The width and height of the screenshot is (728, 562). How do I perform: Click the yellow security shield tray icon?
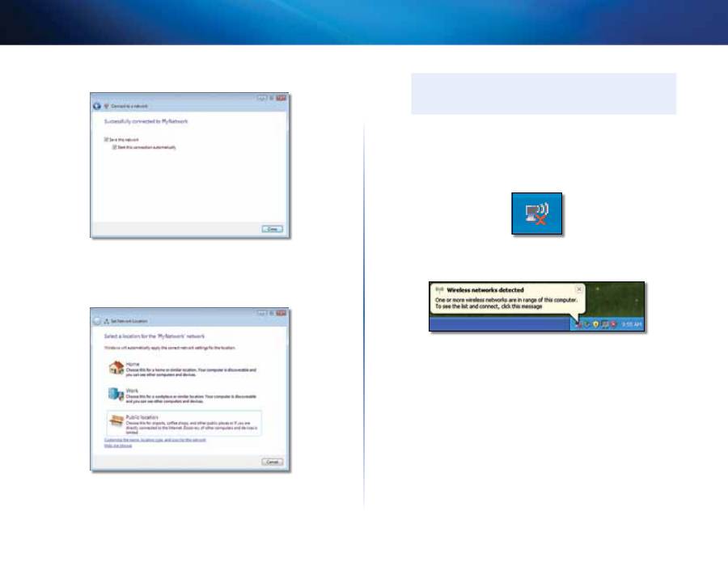click(x=597, y=323)
